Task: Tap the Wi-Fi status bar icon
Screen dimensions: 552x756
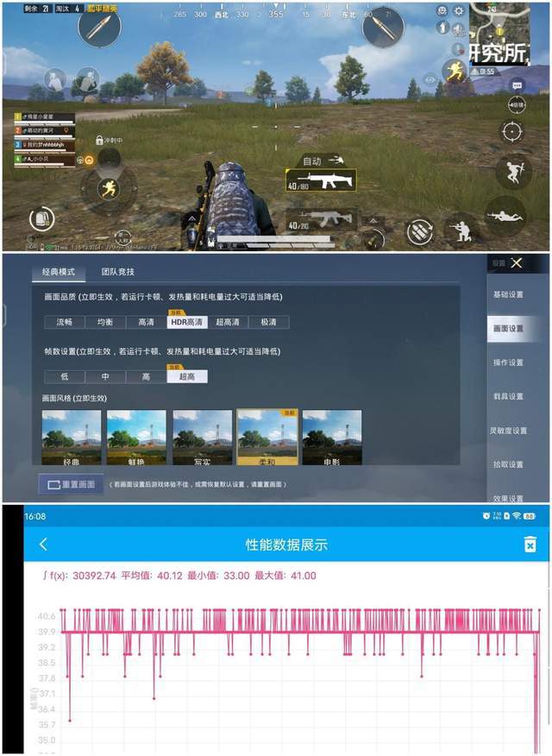Action: tap(517, 516)
